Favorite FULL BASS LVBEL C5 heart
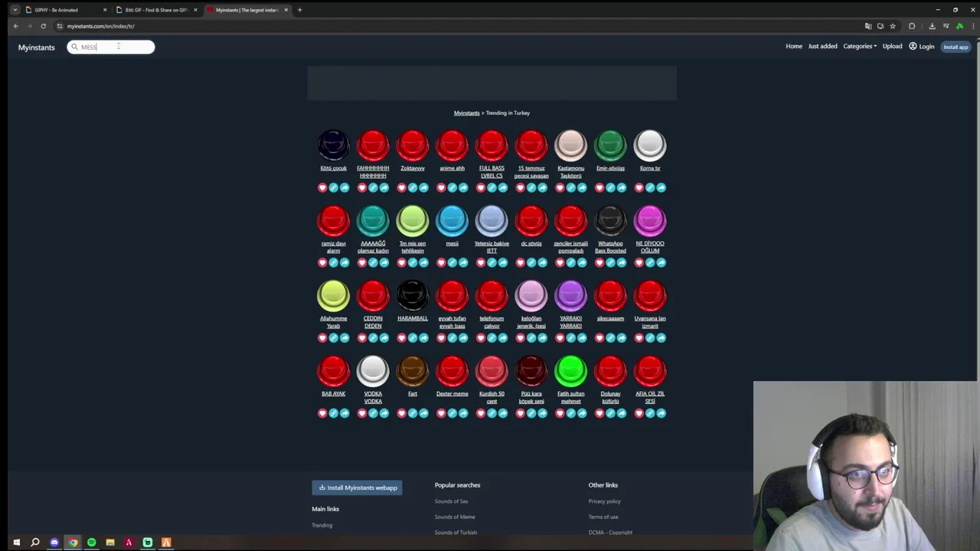The width and height of the screenshot is (980, 551). click(x=481, y=187)
